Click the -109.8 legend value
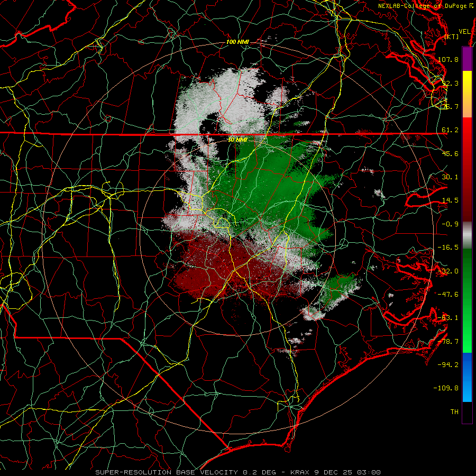476x476 pixels. (446, 388)
